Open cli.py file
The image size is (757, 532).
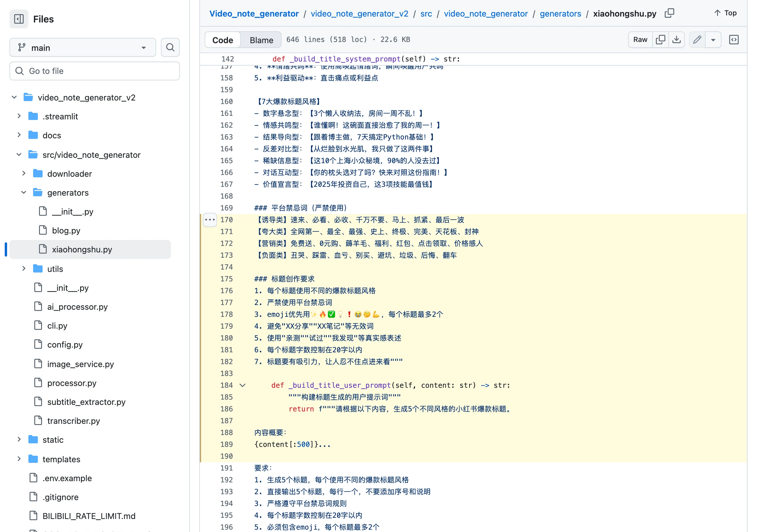[x=57, y=326]
